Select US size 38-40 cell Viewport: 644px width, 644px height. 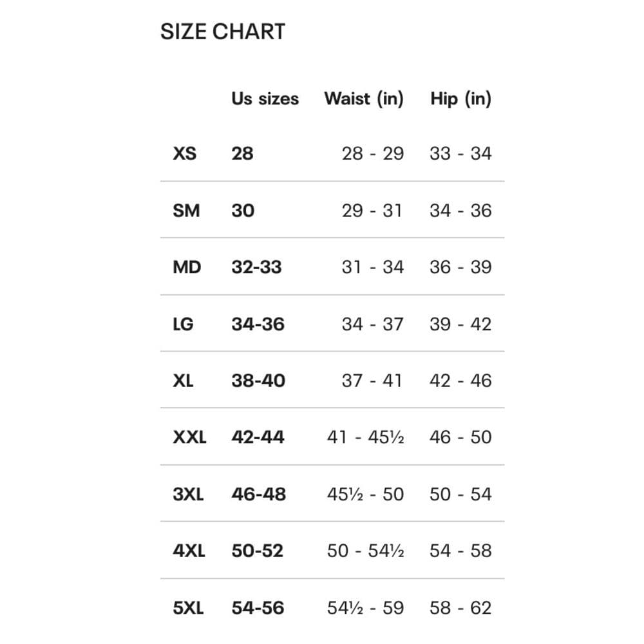pos(258,381)
